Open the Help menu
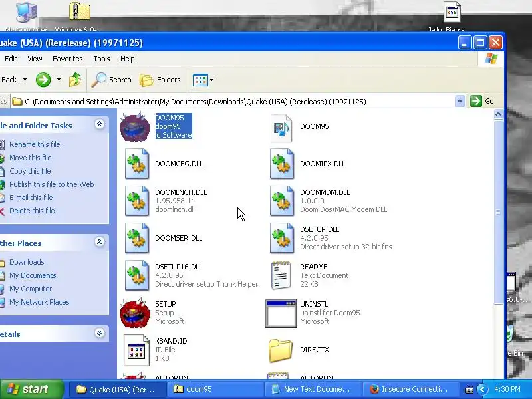Screen dimensions: 532x399 click(x=127, y=59)
